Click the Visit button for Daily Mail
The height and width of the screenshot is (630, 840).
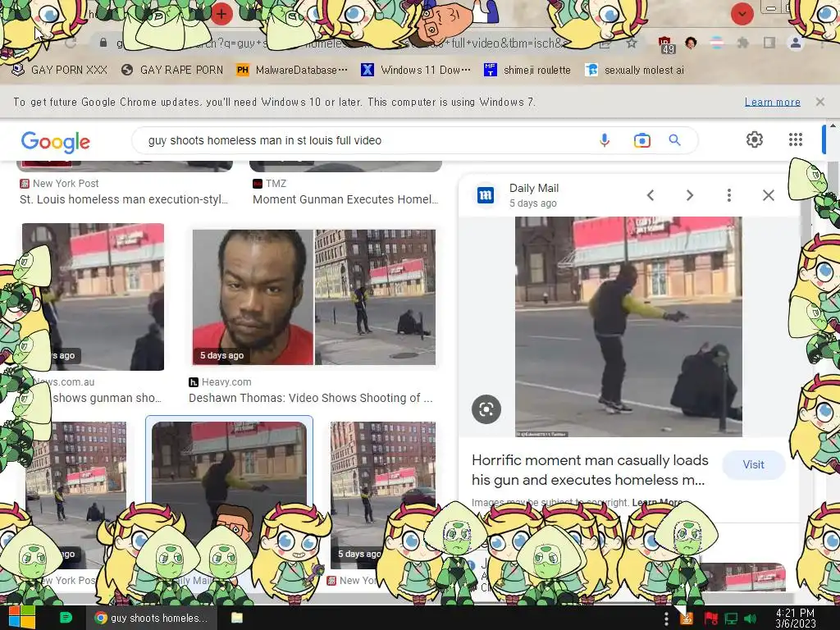coord(753,464)
